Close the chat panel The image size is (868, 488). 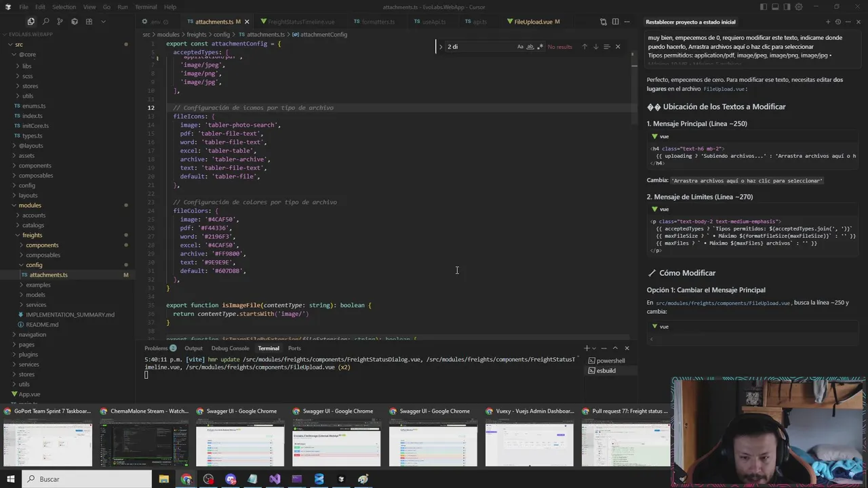pyautogui.click(x=859, y=22)
